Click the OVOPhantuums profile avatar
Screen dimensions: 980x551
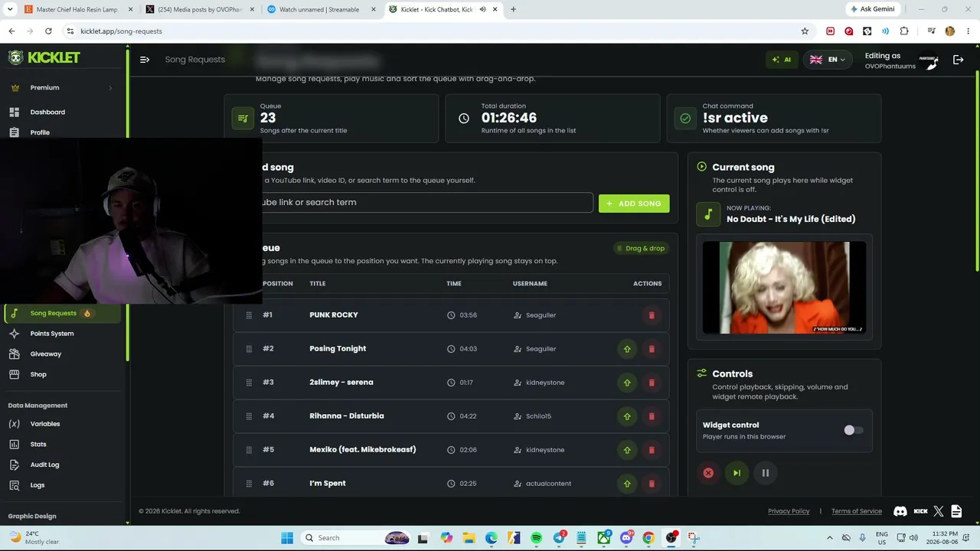929,60
